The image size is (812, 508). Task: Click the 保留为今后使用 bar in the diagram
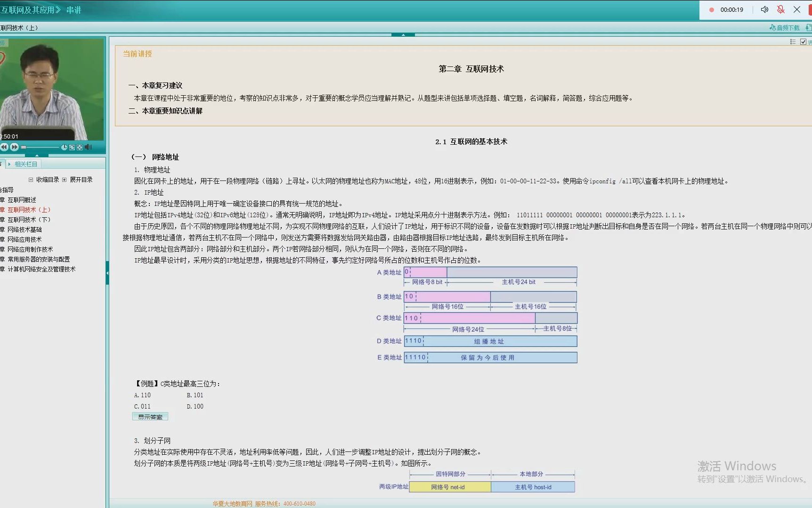[490, 358]
